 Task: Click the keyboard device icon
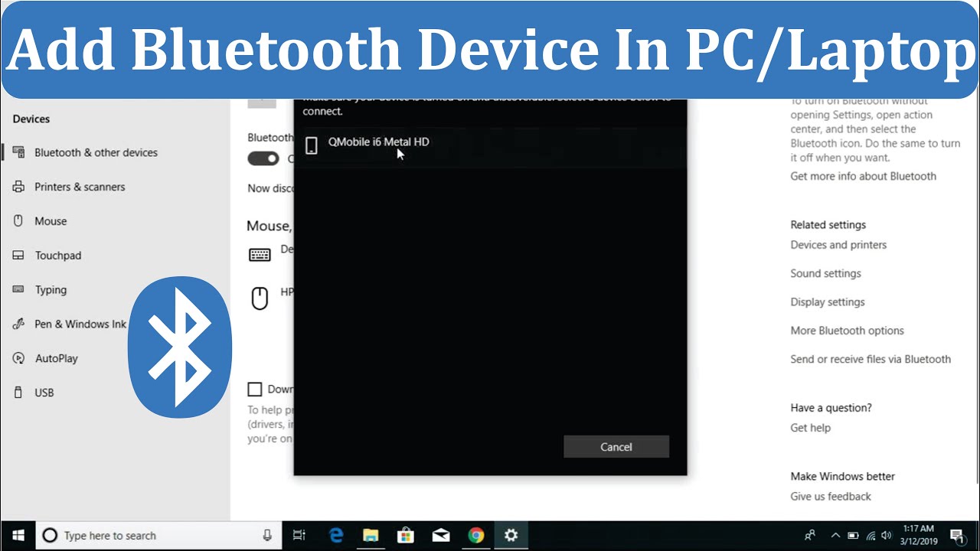(x=260, y=255)
